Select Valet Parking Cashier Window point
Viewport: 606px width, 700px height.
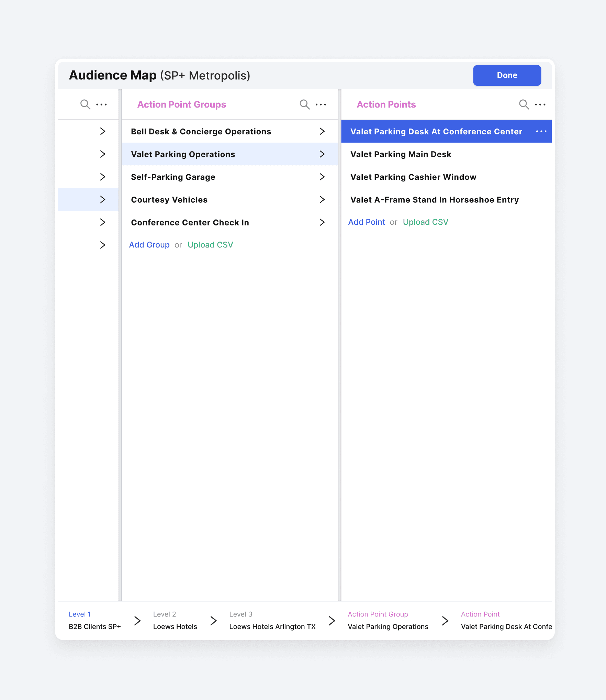[446, 177]
